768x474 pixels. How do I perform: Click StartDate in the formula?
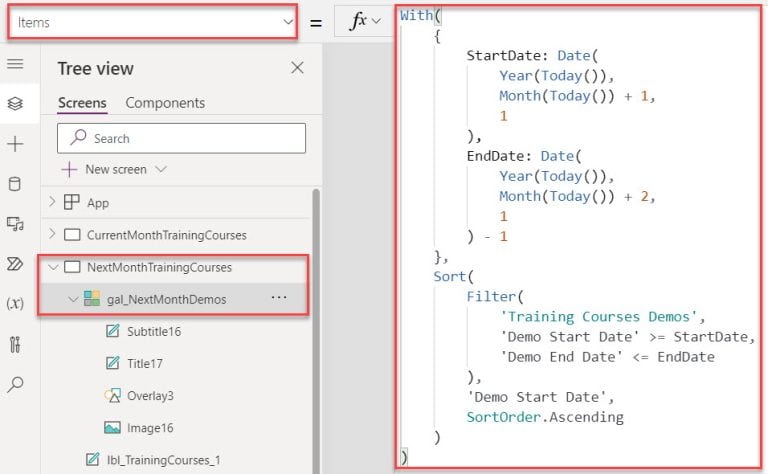coord(503,55)
